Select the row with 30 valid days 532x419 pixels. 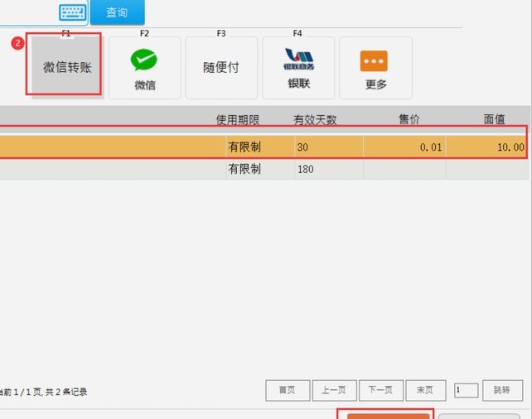[x=264, y=147]
